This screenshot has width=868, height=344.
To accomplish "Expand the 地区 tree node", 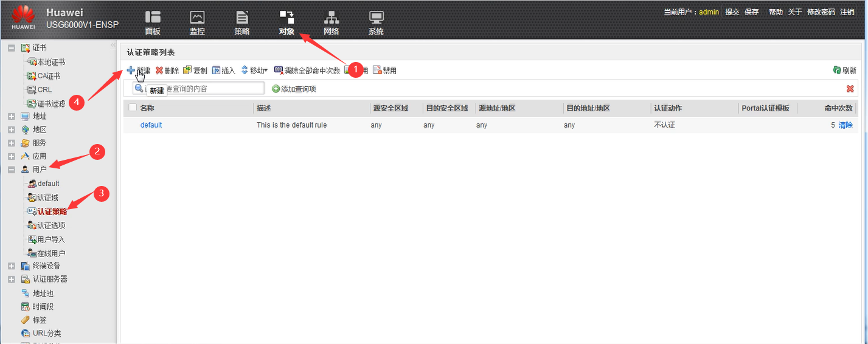I will tap(11, 129).
